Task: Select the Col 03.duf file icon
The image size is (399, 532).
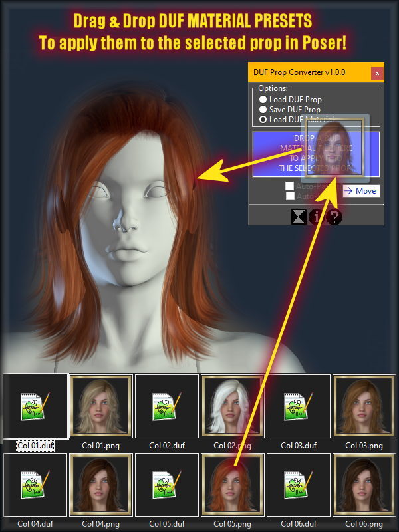Action: [298, 406]
